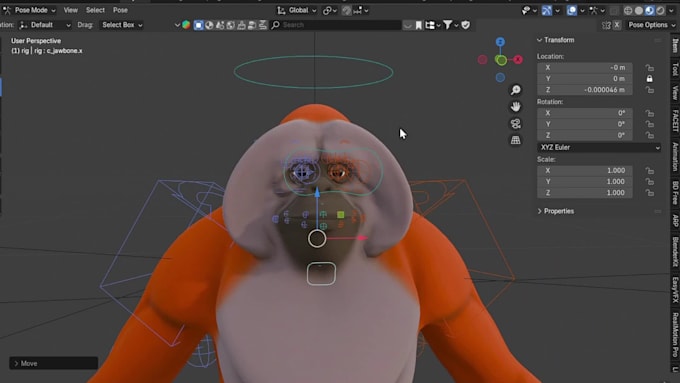680x383 pixels.
Task: Select the jawbone circle control on the chin
Action: [x=317, y=239]
